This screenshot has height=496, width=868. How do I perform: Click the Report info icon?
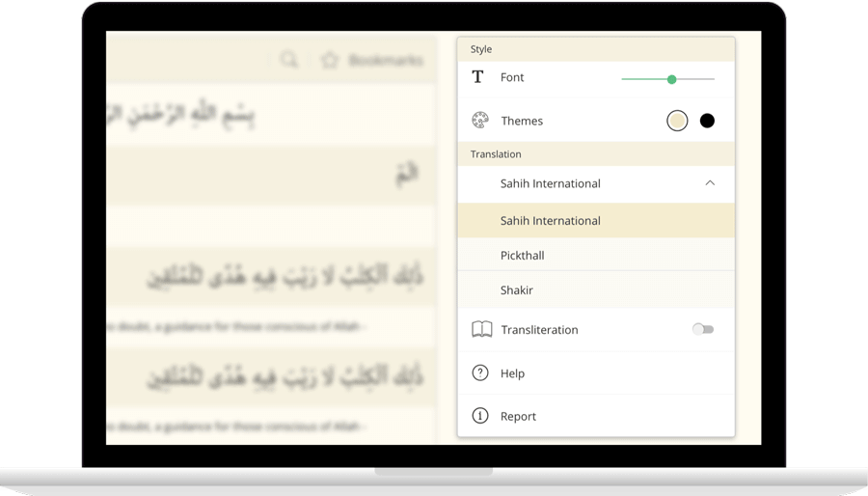pyautogui.click(x=479, y=416)
